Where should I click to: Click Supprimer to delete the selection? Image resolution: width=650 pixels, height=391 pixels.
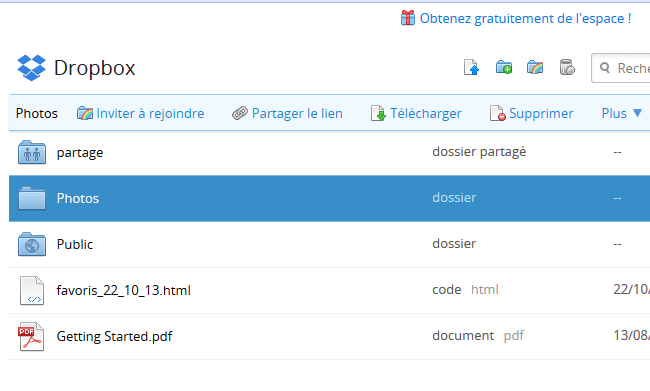click(x=531, y=113)
